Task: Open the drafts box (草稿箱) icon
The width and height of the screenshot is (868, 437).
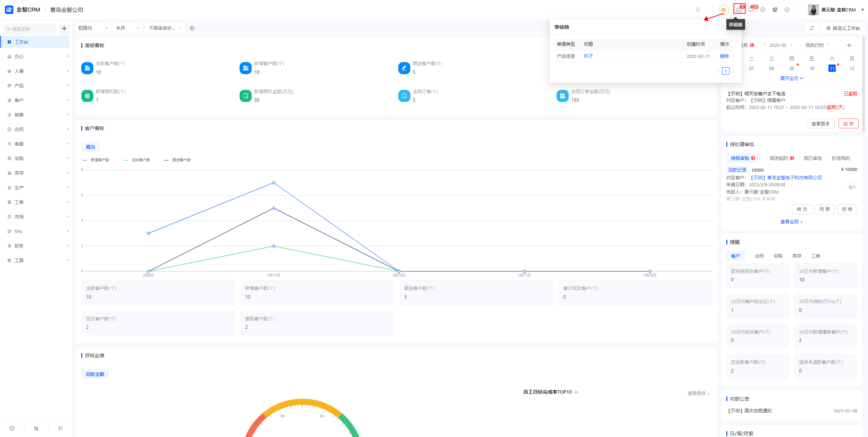Action: coord(738,10)
